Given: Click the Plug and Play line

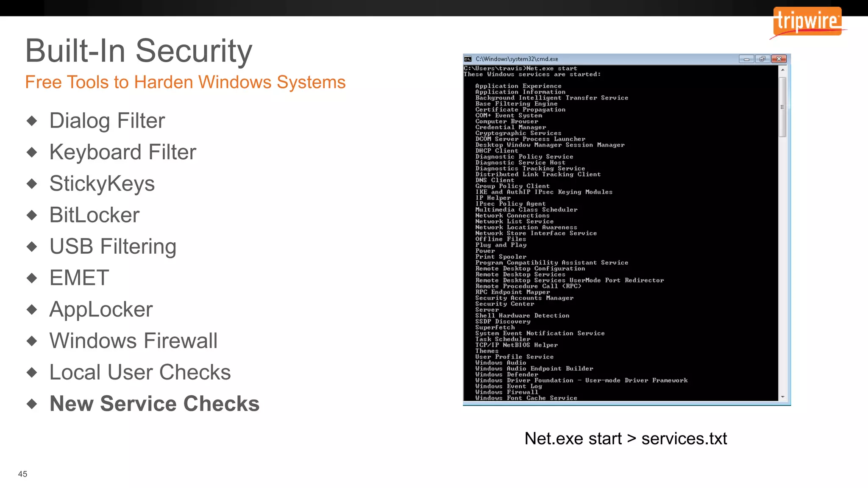Looking at the screenshot, I should coord(501,245).
